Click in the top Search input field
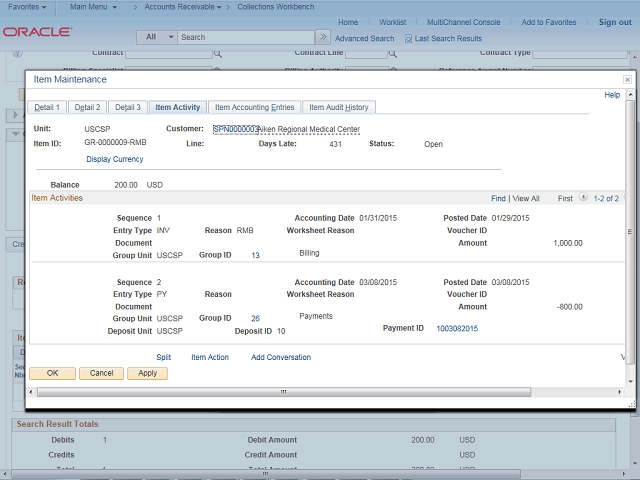 tap(245, 37)
